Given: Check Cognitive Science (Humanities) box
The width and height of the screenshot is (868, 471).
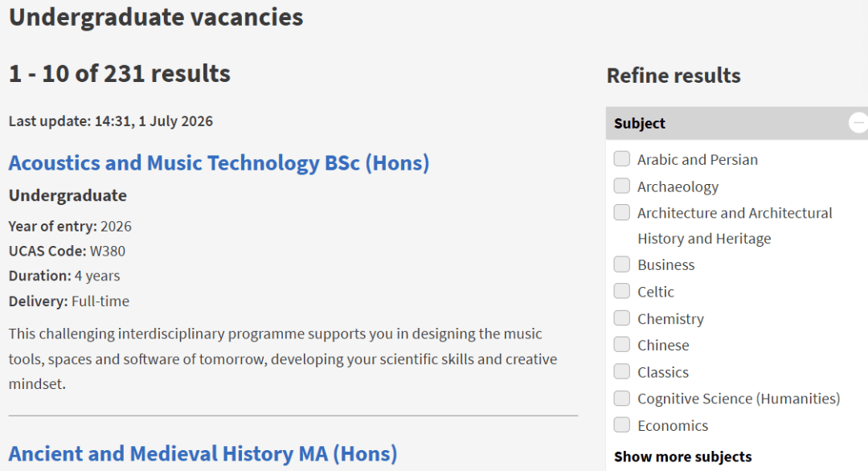Looking at the screenshot, I should pyautogui.click(x=621, y=398).
